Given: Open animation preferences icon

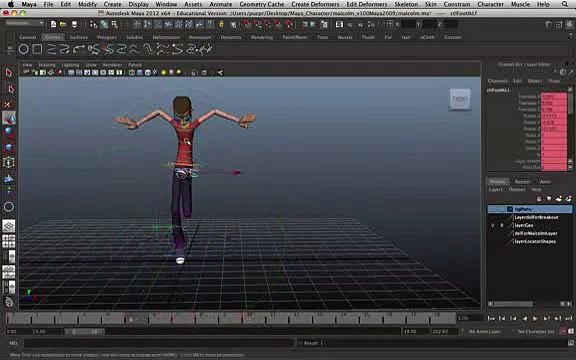Looking at the screenshot, I should point(571,331).
